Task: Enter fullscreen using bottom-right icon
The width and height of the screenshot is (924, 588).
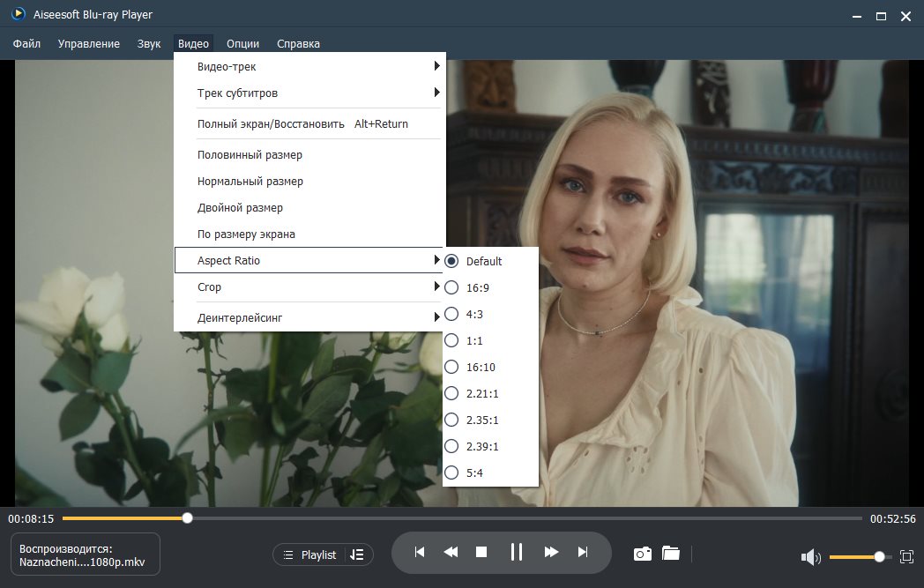Action: [x=905, y=556]
